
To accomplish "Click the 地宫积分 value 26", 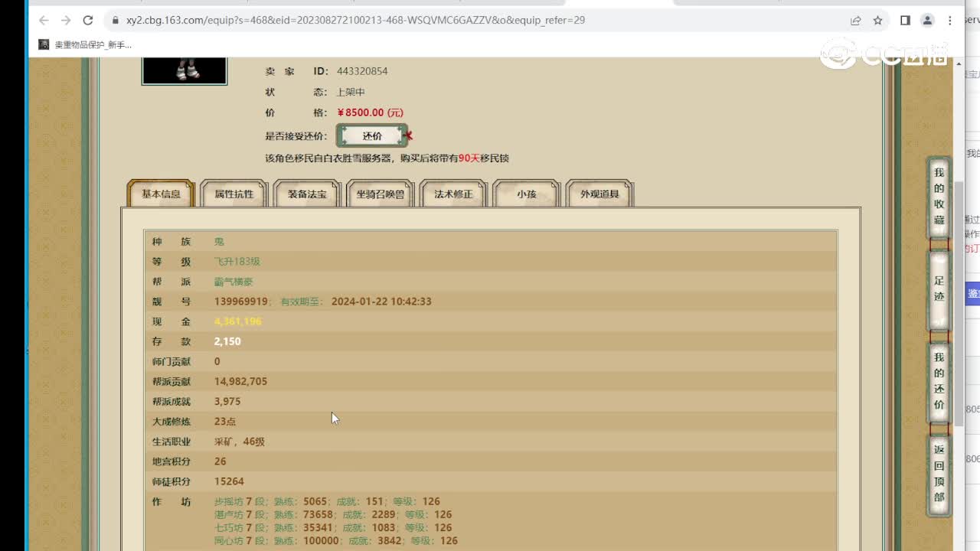I will pos(220,461).
